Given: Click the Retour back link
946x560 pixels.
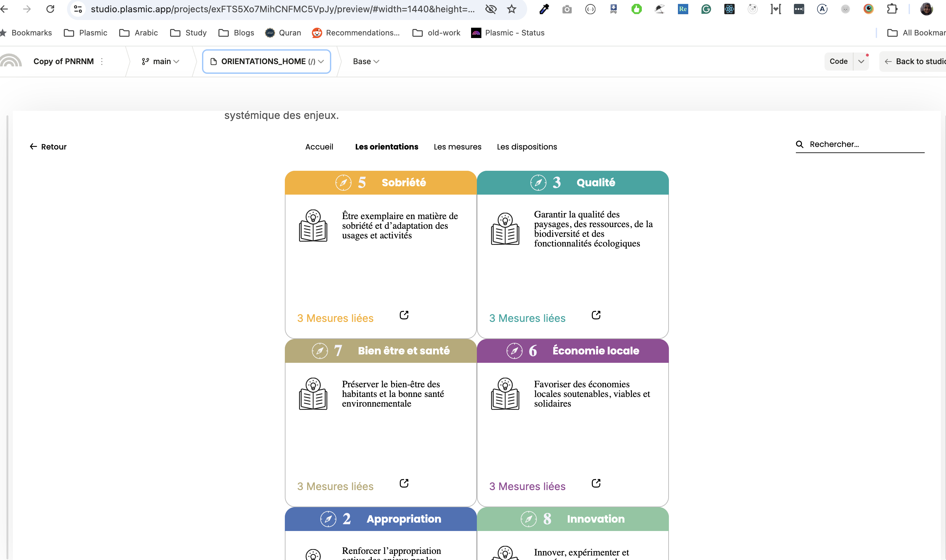Looking at the screenshot, I should point(48,147).
